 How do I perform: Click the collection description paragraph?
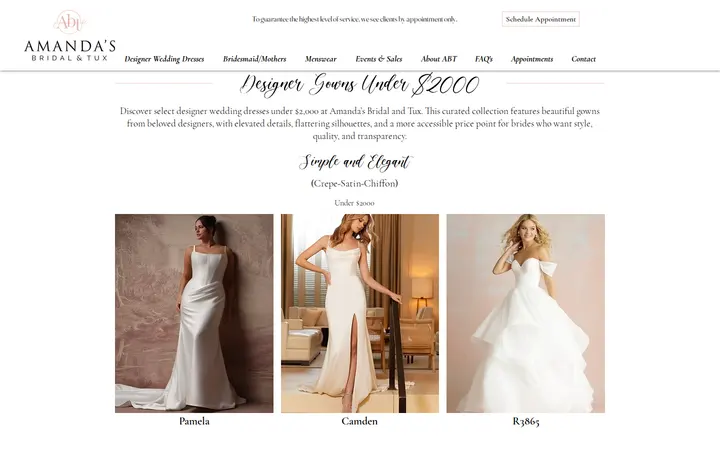(360, 124)
